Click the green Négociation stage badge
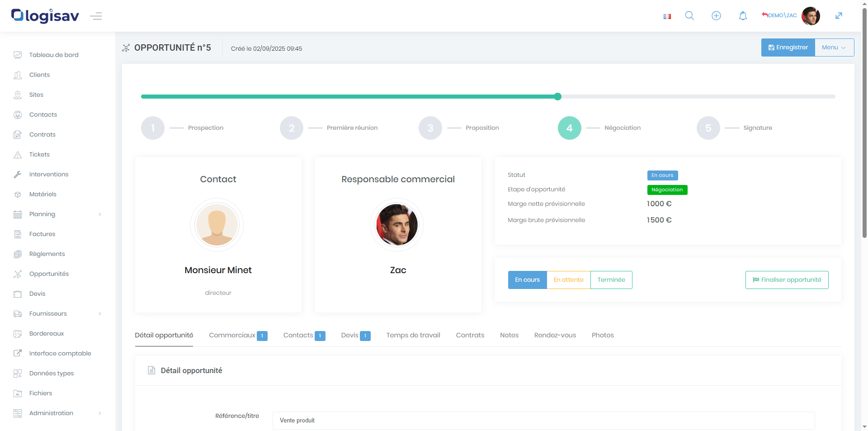This screenshot has height=431, width=868. tap(667, 190)
